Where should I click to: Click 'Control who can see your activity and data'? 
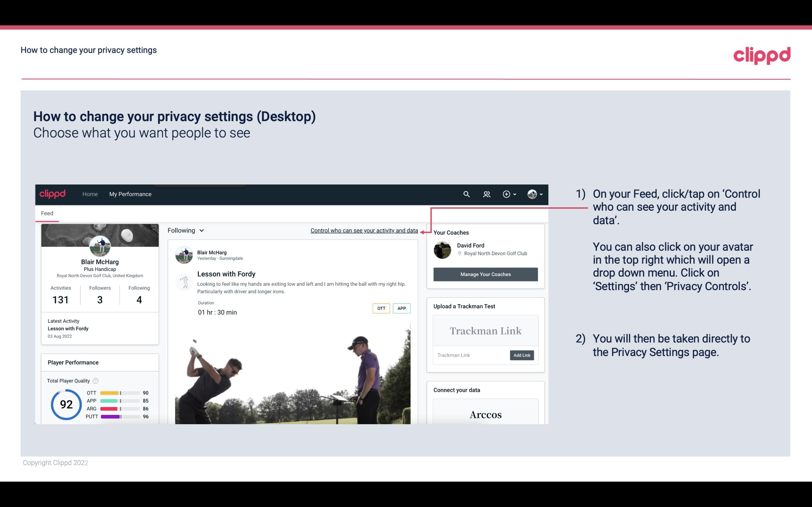pos(364,230)
